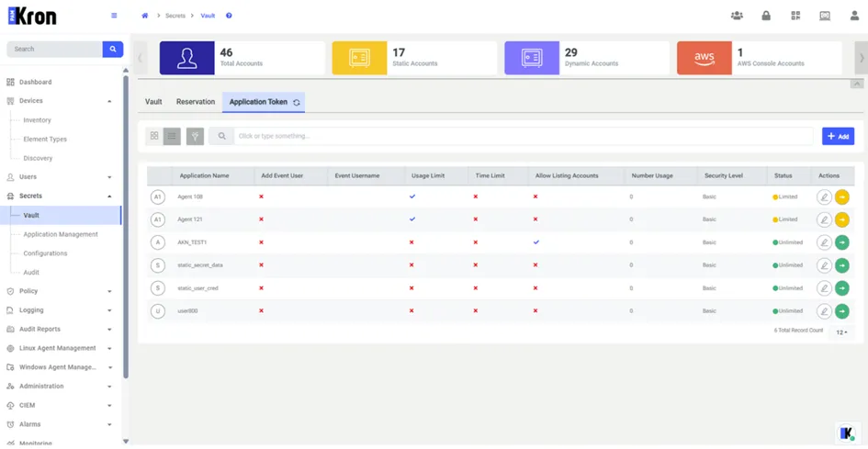
Task: Open Application Management in the sidebar
Action: (61, 234)
